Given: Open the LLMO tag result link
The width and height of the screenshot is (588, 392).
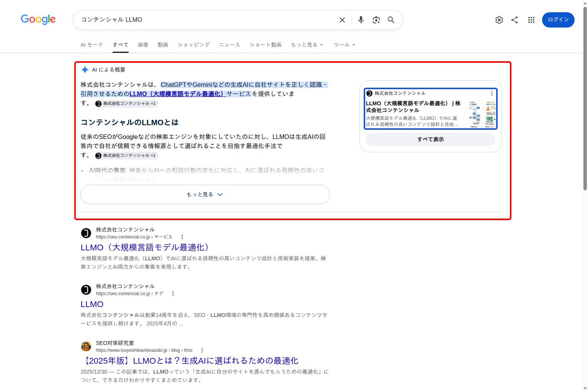Looking at the screenshot, I should [92, 304].
